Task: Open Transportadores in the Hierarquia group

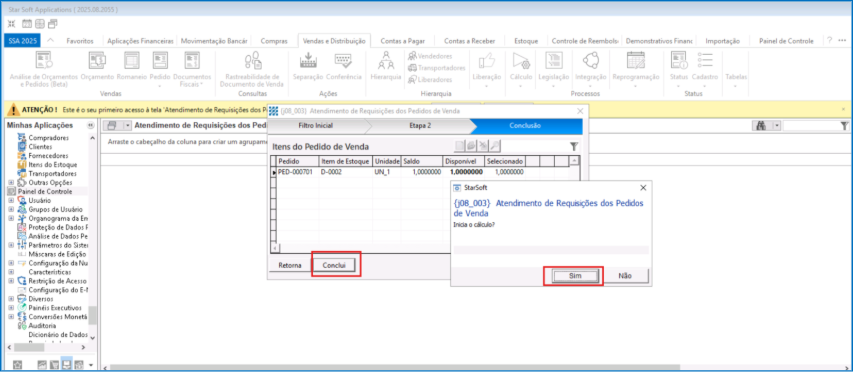Action: pyautogui.click(x=437, y=68)
